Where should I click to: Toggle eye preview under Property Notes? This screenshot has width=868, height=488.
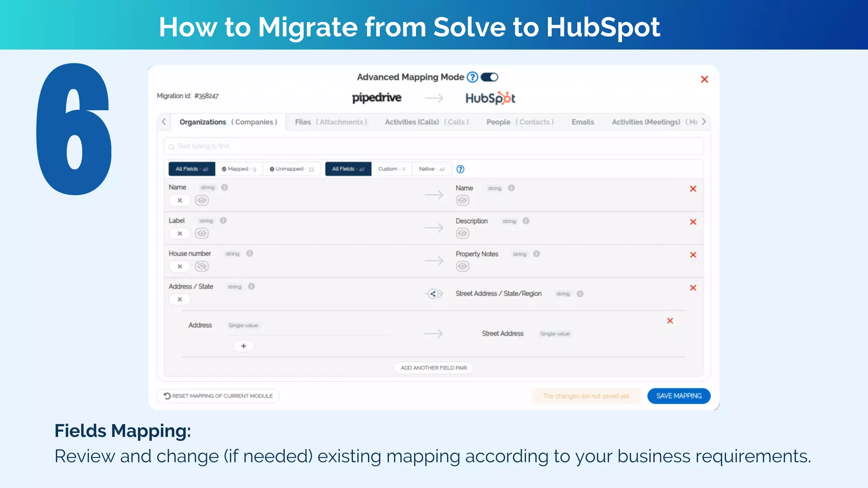coord(462,266)
